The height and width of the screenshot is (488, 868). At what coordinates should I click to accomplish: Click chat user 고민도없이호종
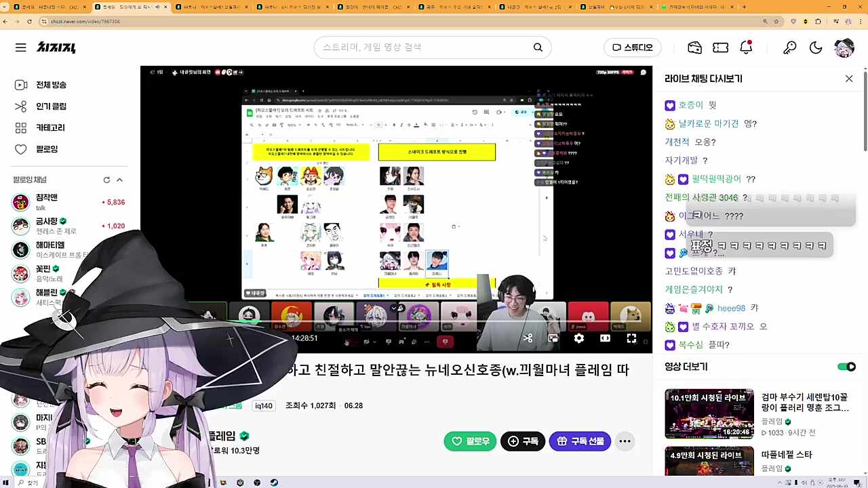point(694,271)
